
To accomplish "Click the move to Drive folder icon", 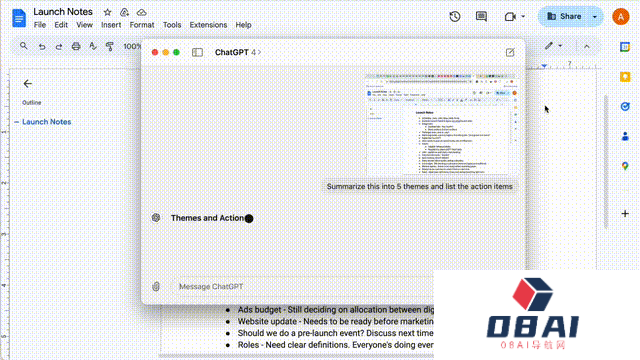I will (x=124, y=12).
